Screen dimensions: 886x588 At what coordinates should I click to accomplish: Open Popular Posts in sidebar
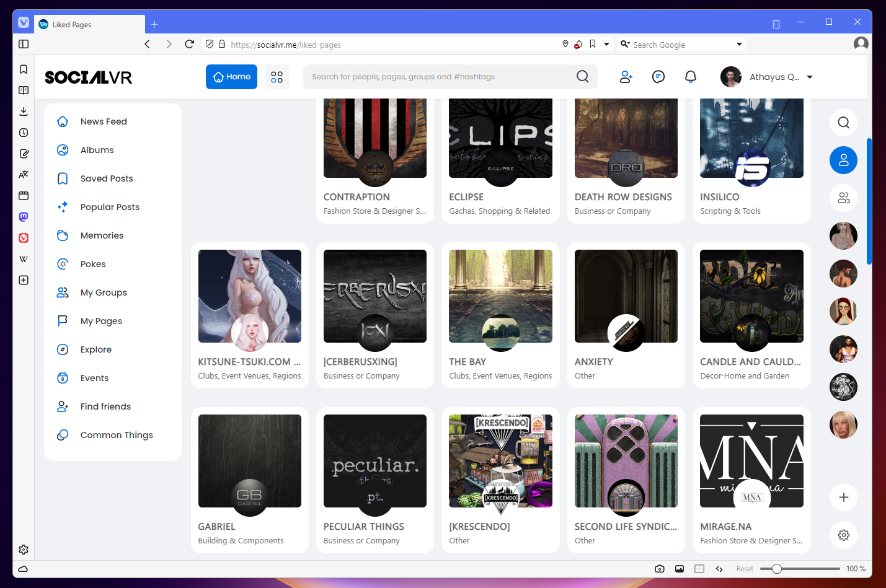click(x=110, y=207)
